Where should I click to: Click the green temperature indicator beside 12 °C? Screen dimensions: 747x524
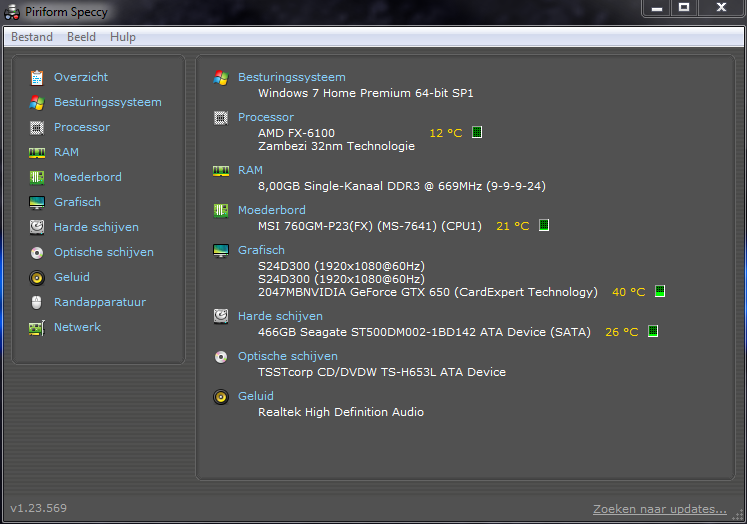pyautogui.click(x=477, y=132)
